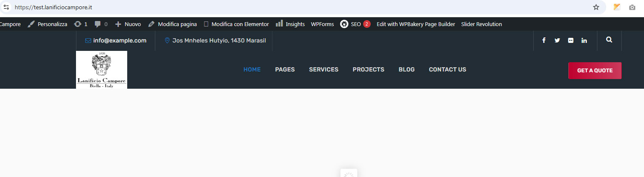This screenshot has height=177, width=644.
Task: Open the PAGES navigation menu
Action: [x=285, y=70]
